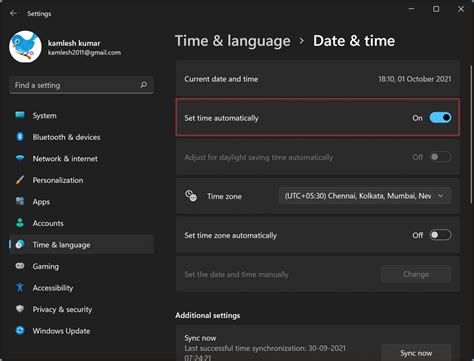Image resolution: width=474 pixels, height=361 pixels.
Task: Click the Gaming controller icon
Action: click(x=20, y=266)
